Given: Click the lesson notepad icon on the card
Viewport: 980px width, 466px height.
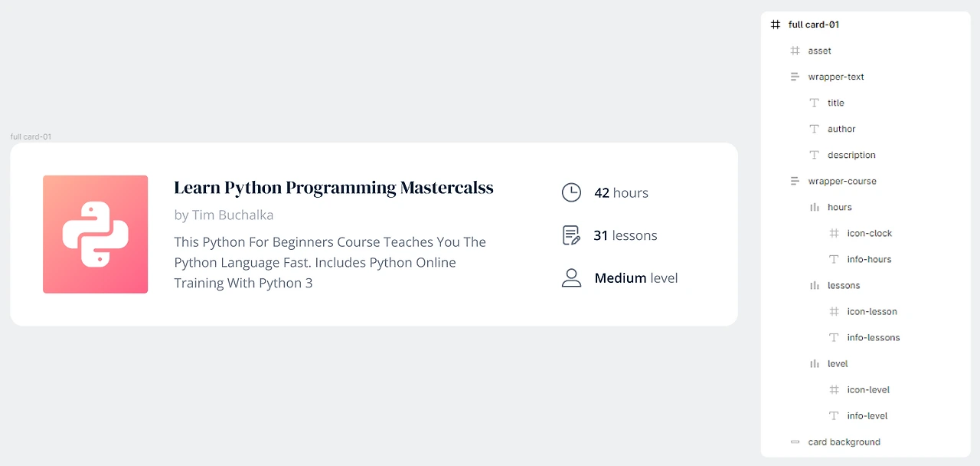Looking at the screenshot, I should pos(571,235).
